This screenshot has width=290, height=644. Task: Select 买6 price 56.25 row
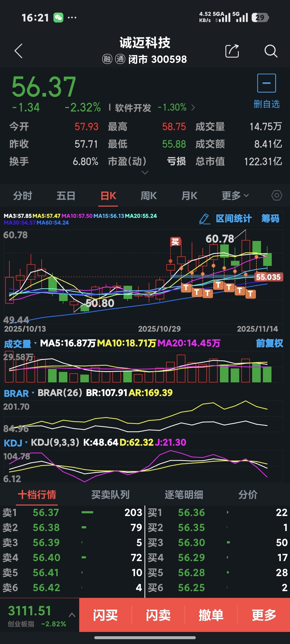(x=218, y=588)
